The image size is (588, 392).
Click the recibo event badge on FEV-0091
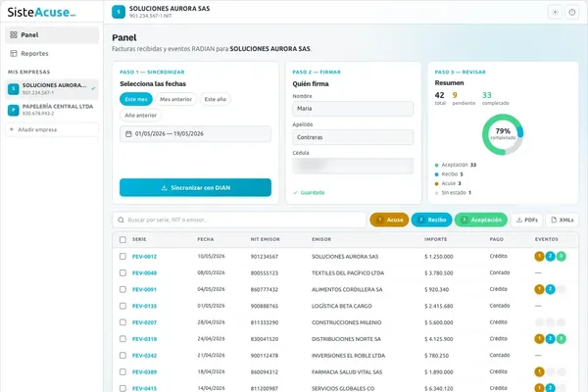pos(550,289)
